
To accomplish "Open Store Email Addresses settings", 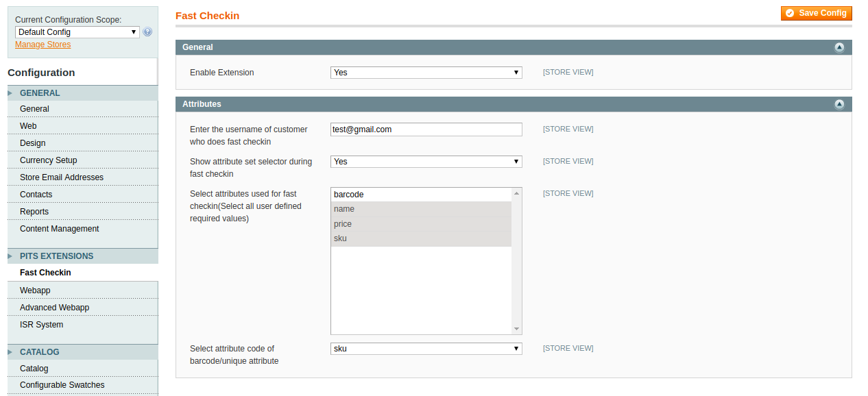I will pyautogui.click(x=62, y=177).
